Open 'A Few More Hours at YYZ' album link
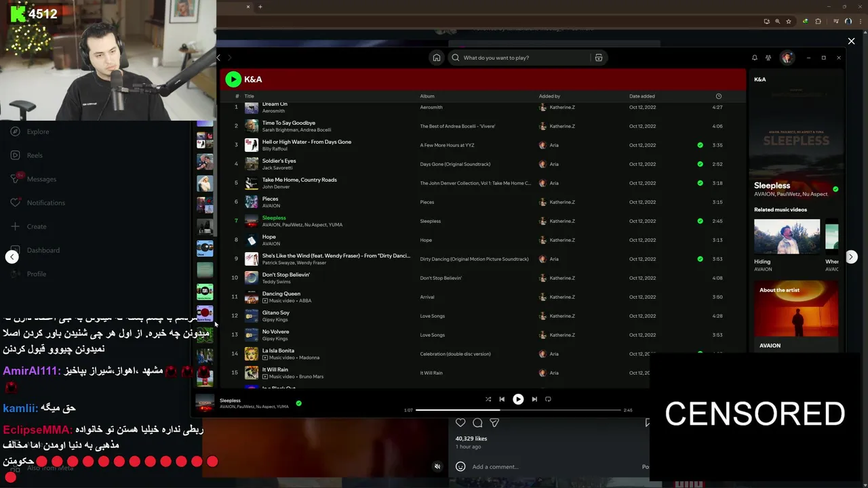The image size is (868, 488). point(447,145)
